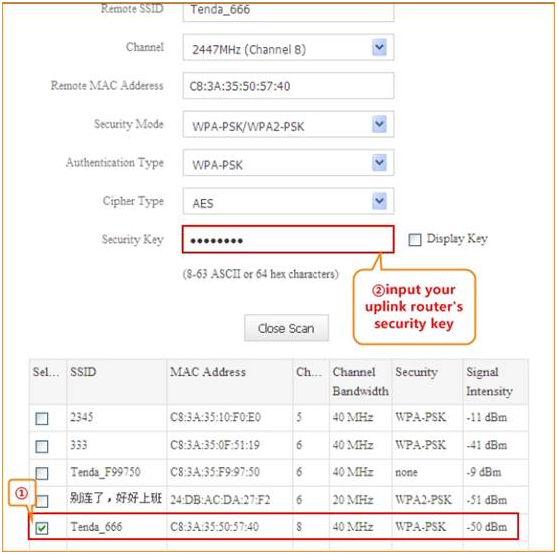
Task: Open the Authentication Type dropdown
Action: tap(379, 163)
